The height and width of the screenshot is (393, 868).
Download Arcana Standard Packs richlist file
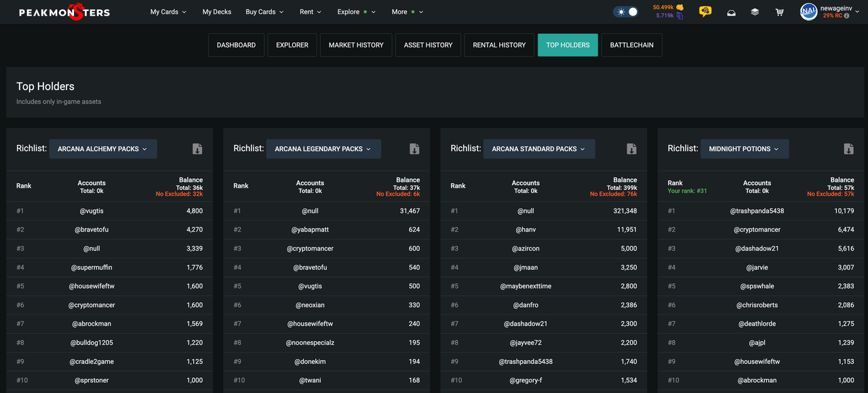coord(631,149)
